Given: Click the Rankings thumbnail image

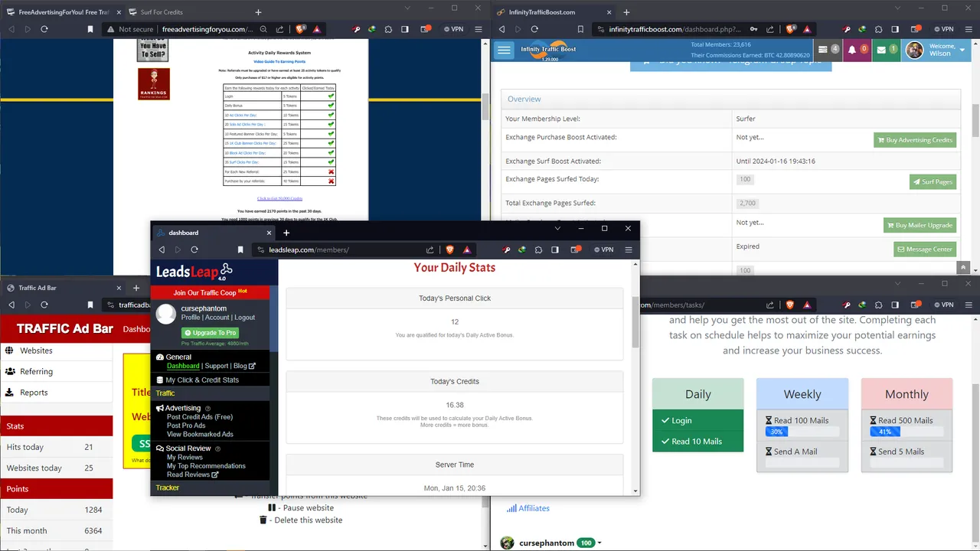Looking at the screenshot, I should [154, 84].
